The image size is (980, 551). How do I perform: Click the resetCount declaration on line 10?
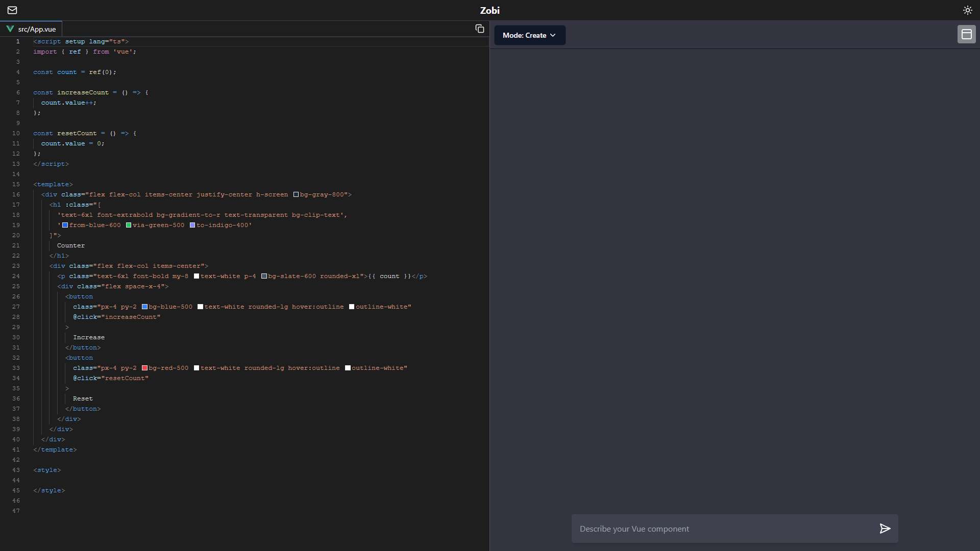[77, 133]
